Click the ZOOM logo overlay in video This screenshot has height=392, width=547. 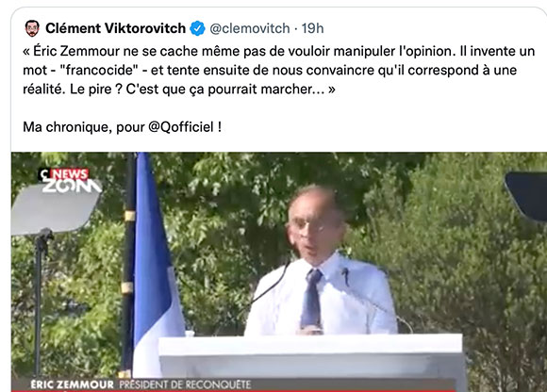pos(72,186)
